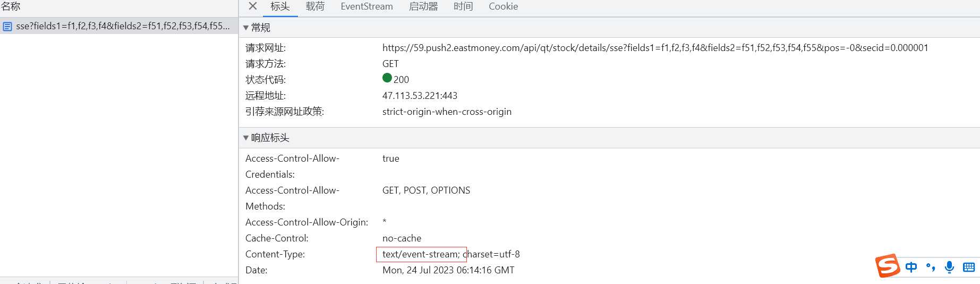980x284 pixels.
Task: Click the eastmoney request URL value
Action: coord(655,48)
